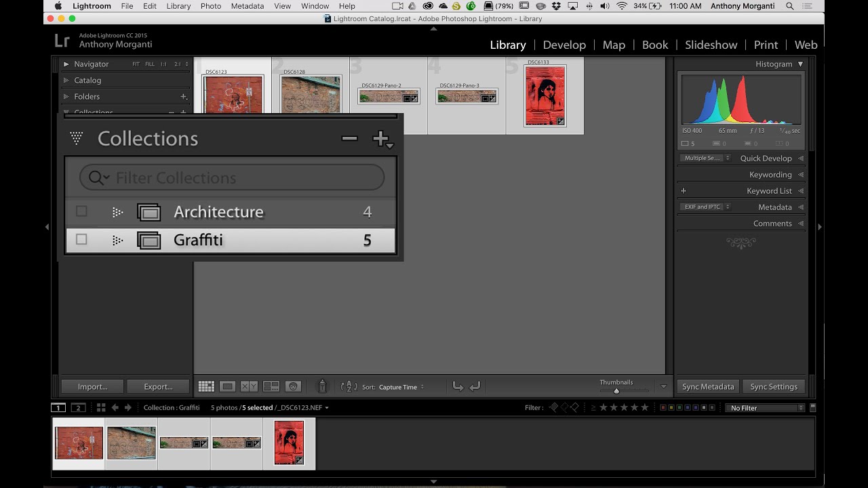Toggle the a-z sort direction icon
This screenshot has width=868, height=488.
point(349,386)
